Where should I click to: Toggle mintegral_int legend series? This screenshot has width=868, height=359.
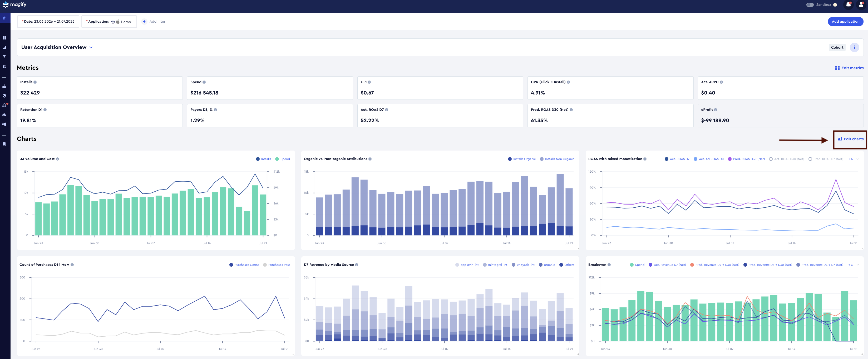click(x=495, y=265)
